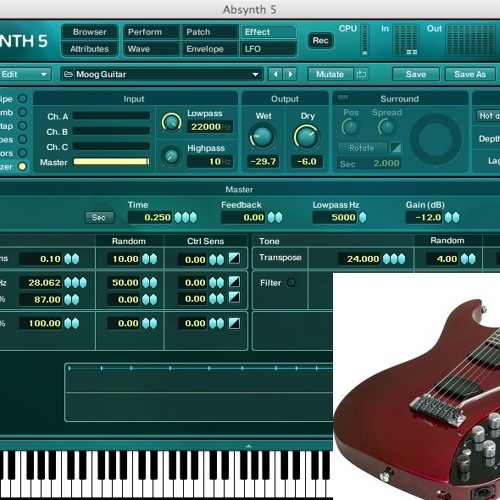The width and height of the screenshot is (500, 500).
Task: Click the Dry output knob
Action: (x=306, y=137)
